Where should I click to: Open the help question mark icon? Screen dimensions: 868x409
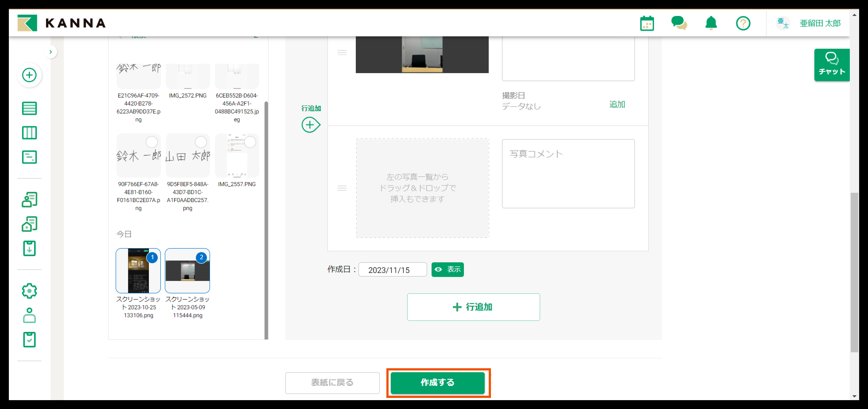[x=743, y=23]
